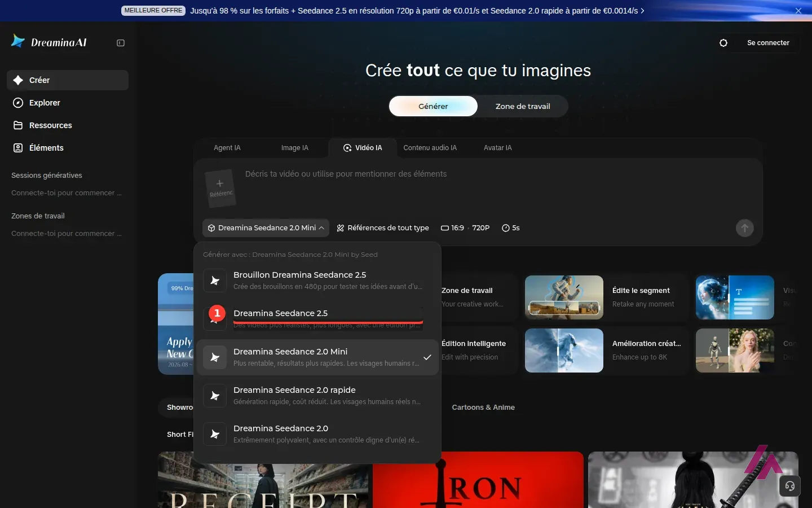
Task: Open the headset support chat icon
Action: tap(790, 486)
